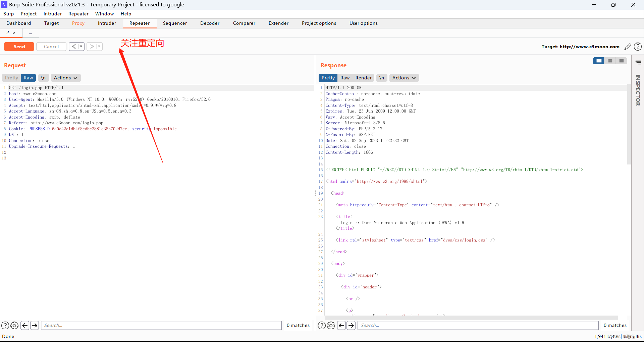Click the Cancel button in Repeater
The width and height of the screenshot is (644, 342).
point(51,47)
